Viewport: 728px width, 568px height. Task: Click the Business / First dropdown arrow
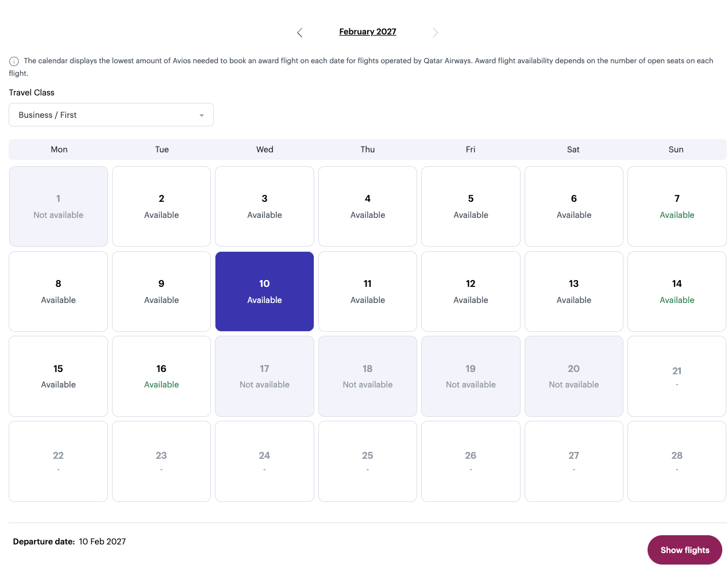pos(202,116)
